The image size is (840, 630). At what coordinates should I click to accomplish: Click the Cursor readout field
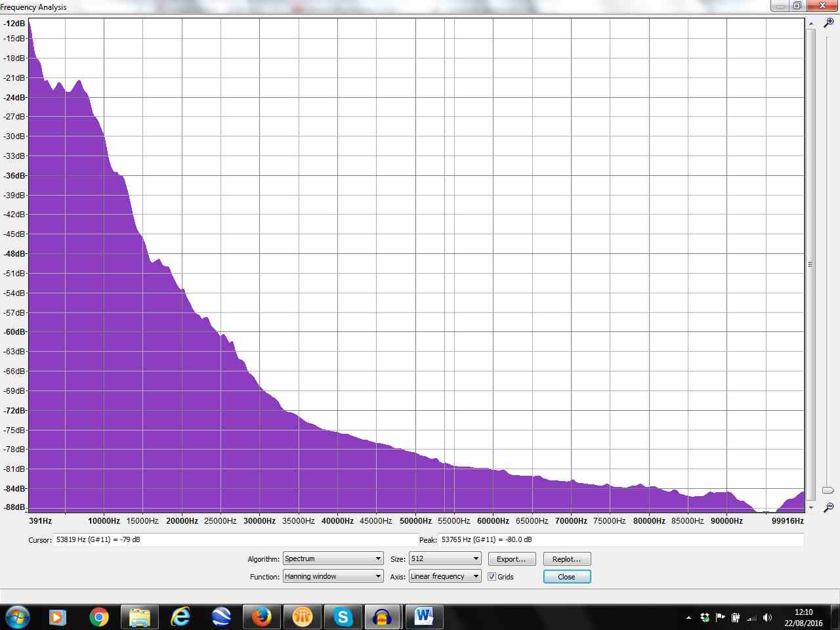[x=236, y=540]
